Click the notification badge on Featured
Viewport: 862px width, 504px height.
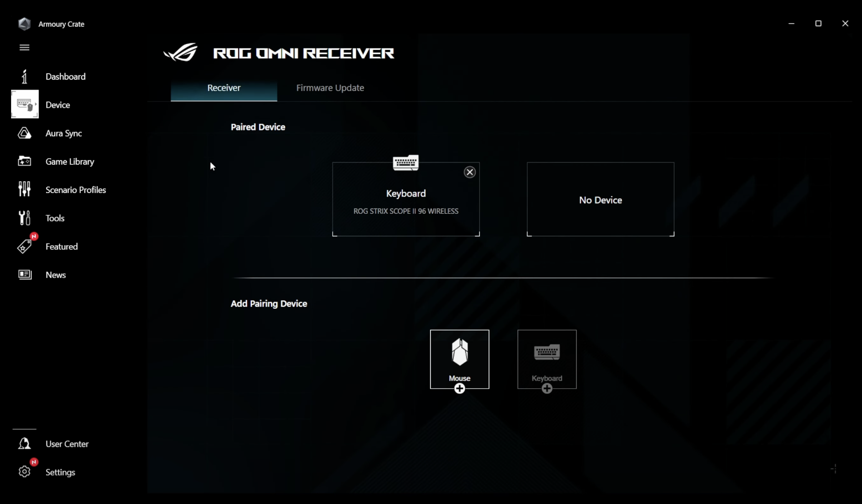(x=34, y=236)
